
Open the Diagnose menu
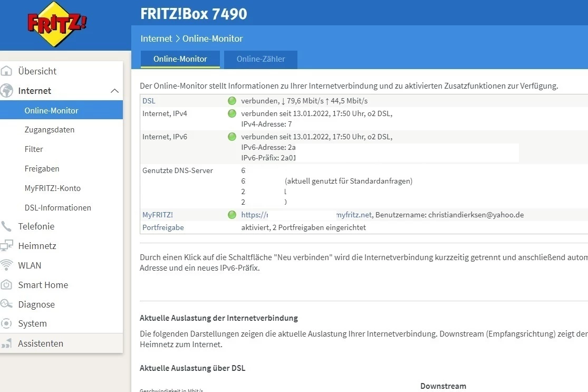click(36, 304)
